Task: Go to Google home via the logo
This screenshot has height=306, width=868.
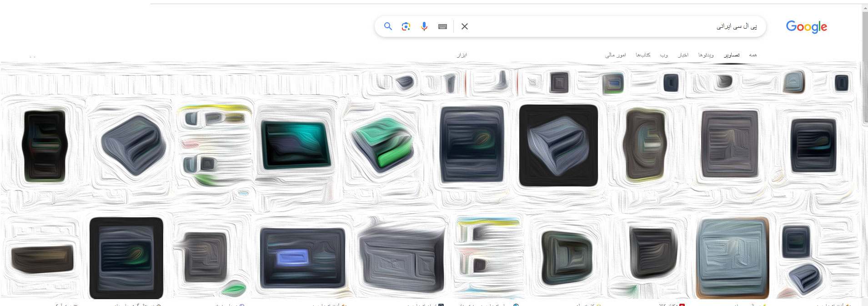Action: point(806,27)
